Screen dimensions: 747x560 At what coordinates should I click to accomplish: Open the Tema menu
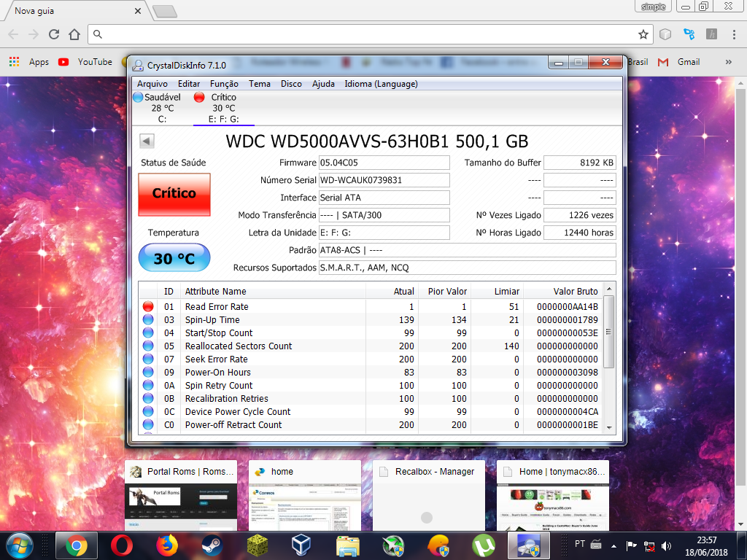pyautogui.click(x=260, y=84)
